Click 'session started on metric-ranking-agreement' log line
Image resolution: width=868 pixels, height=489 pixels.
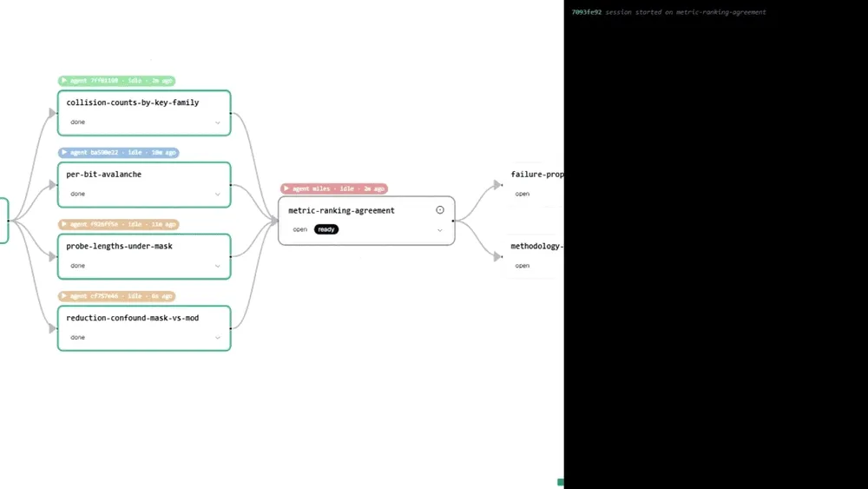[x=686, y=12]
